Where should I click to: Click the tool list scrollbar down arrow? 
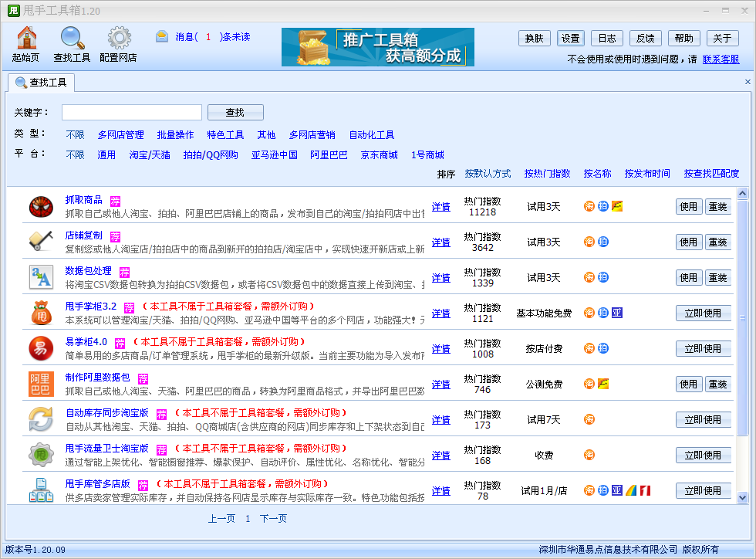click(742, 497)
